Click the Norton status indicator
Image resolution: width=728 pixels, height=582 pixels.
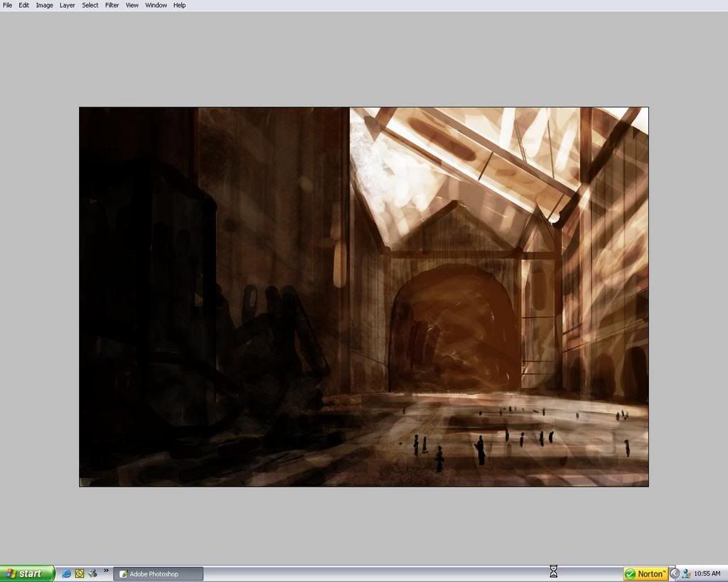pos(646,573)
